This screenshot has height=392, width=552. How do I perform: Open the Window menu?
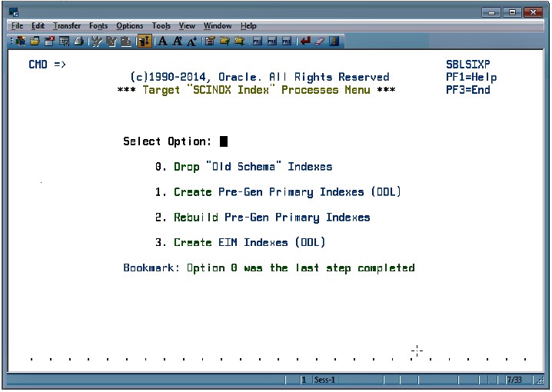click(218, 25)
